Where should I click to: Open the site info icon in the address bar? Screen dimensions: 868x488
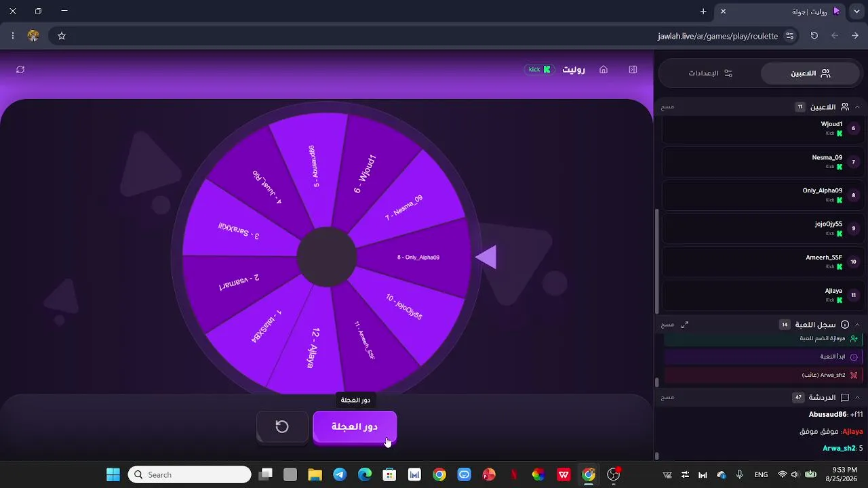pos(789,36)
